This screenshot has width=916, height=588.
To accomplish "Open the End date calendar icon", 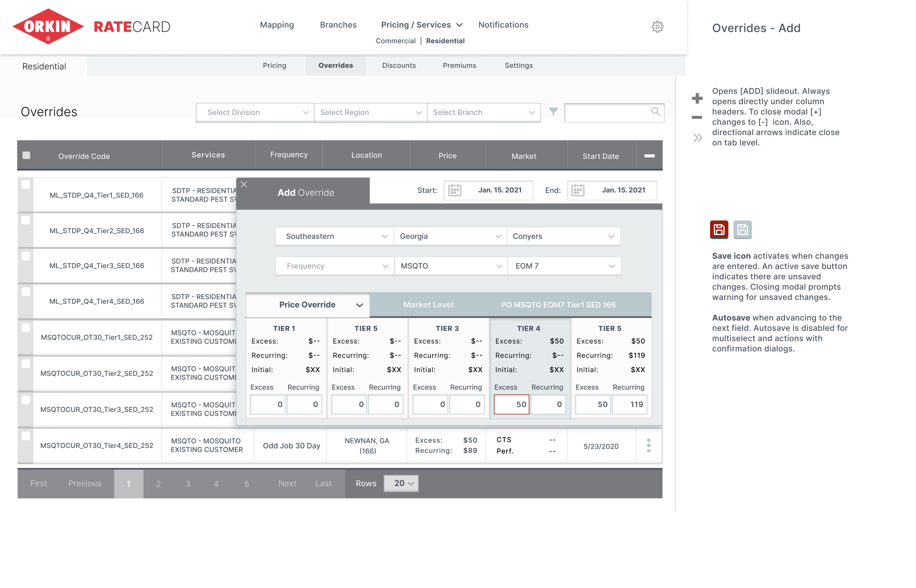I will (578, 190).
